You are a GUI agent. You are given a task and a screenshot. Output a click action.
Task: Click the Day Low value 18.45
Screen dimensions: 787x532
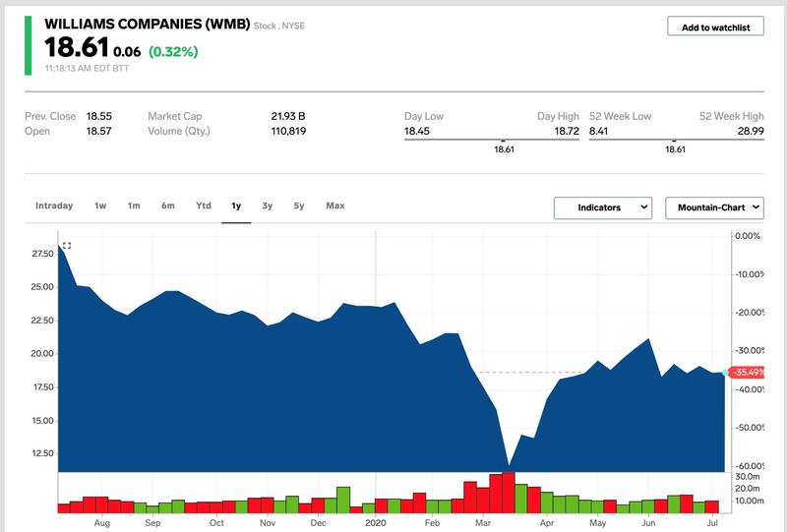pyautogui.click(x=417, y=131)
